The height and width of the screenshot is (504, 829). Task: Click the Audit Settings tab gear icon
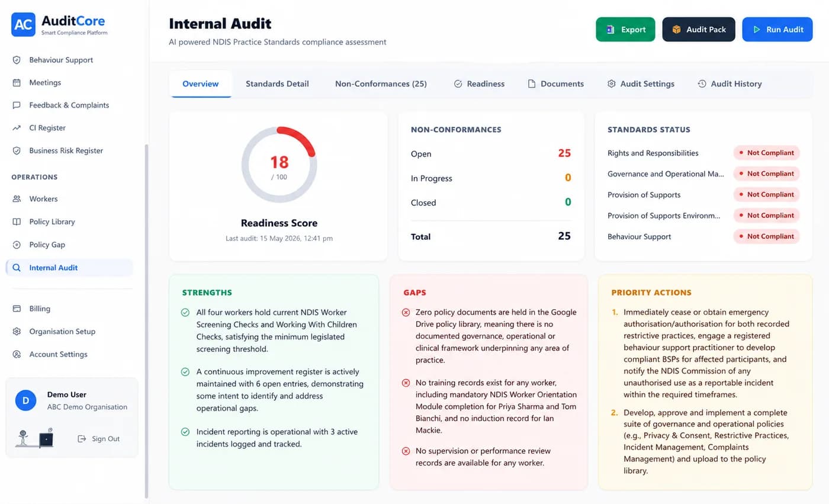611,84
